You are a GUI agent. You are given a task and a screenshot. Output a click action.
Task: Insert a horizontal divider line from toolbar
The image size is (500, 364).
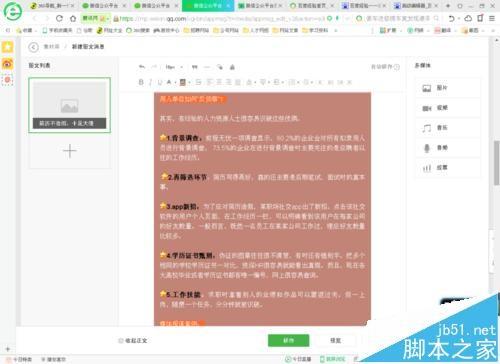[207, 67]
